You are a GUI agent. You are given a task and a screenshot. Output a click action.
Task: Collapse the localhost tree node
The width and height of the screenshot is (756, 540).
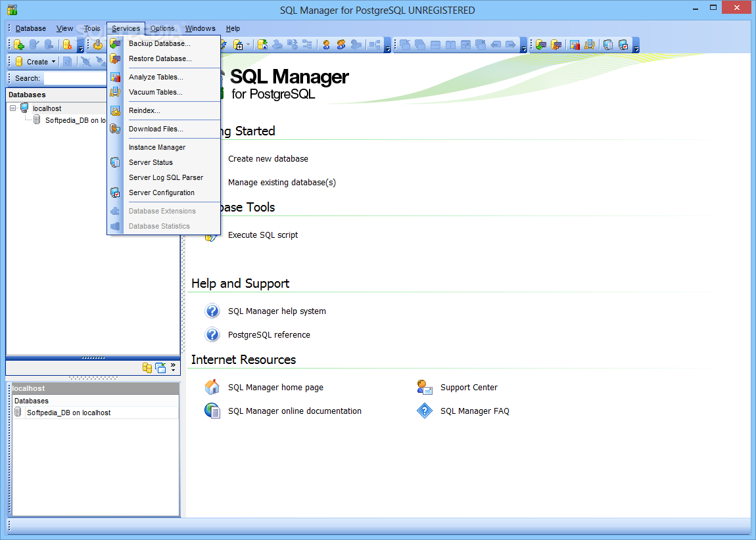(x=13, y=108)
